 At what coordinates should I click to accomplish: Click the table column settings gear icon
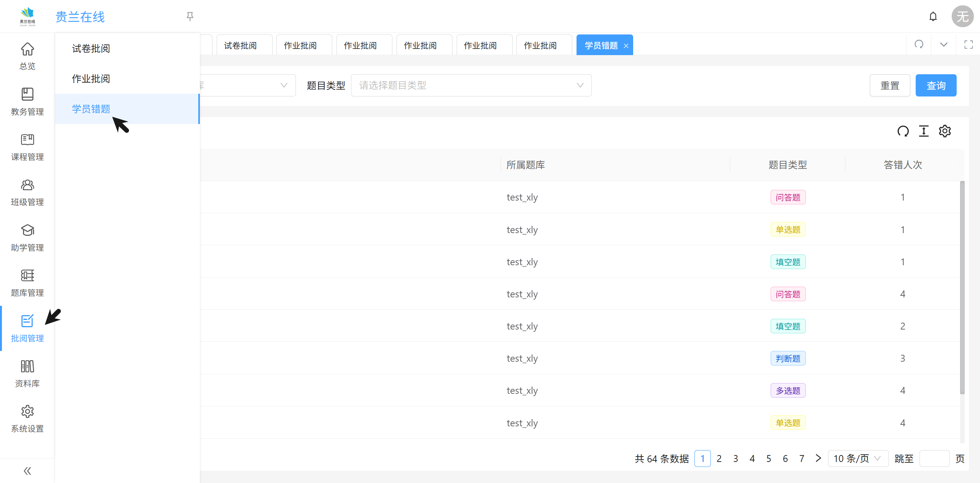944,131
